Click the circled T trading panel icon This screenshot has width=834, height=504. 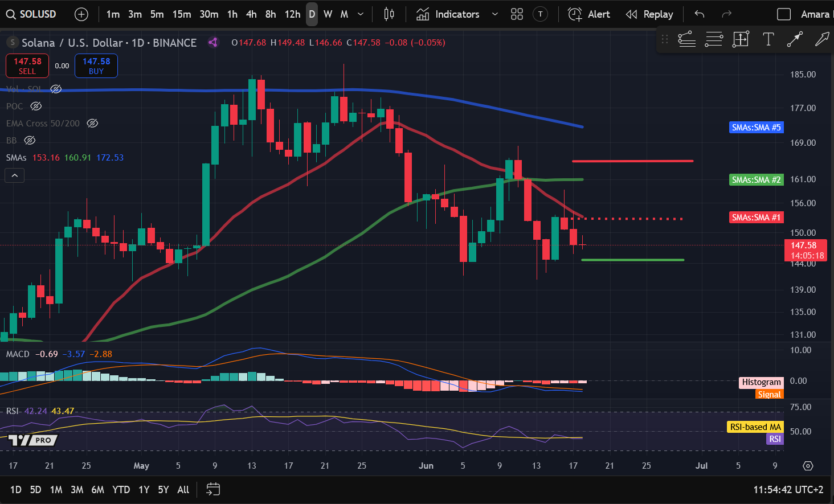point(540,14)
